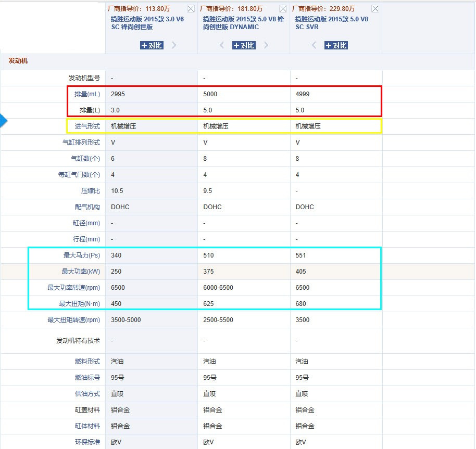Select the 厂商指导价 181.80万 price text
This screenshot has height=449, width=476.
pyautogui.click(x=231, y=8)
